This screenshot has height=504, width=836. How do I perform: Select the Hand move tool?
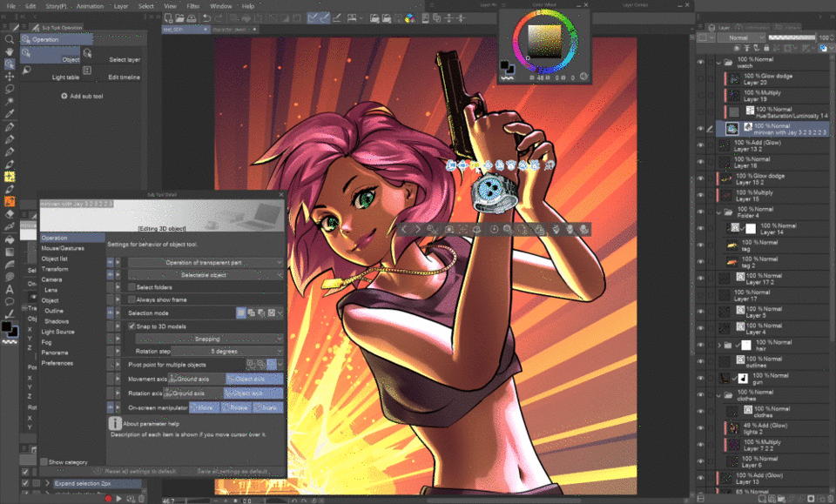tap(9, 51)
